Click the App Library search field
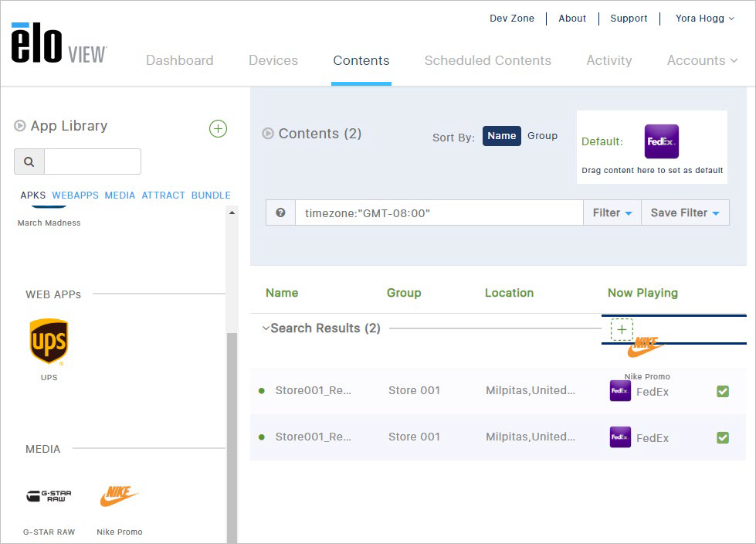Screen dimensions: 756x544 click(93, 161)
